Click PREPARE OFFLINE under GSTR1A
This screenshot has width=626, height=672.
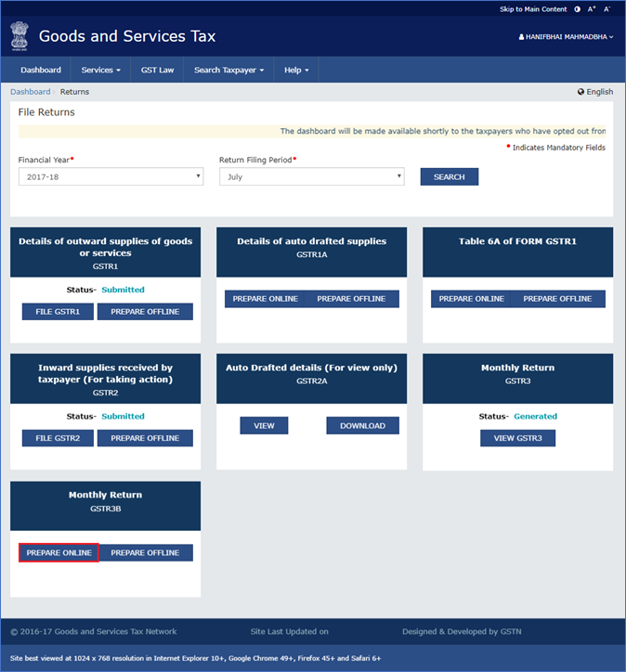(352, 299)
